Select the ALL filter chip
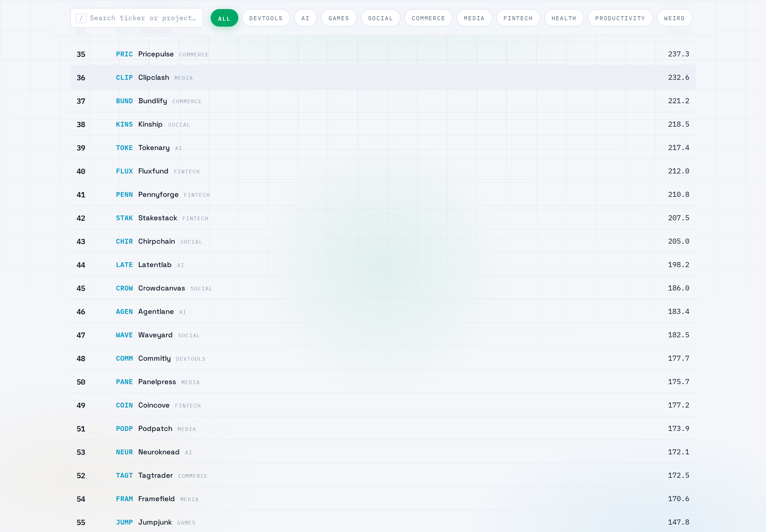This screenshot has width=766, height=532. pos(224,18)
